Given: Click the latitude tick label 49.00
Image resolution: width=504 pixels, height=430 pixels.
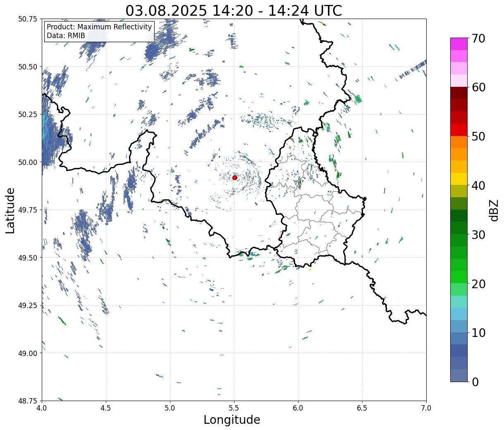Looking at the screenshot, I should click(x=28, y=353).
